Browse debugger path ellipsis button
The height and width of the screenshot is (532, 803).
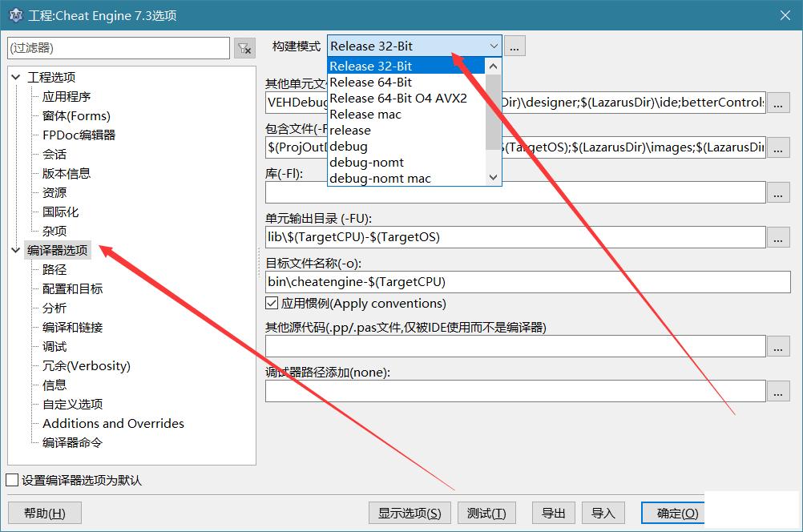(x=778, y=391)
